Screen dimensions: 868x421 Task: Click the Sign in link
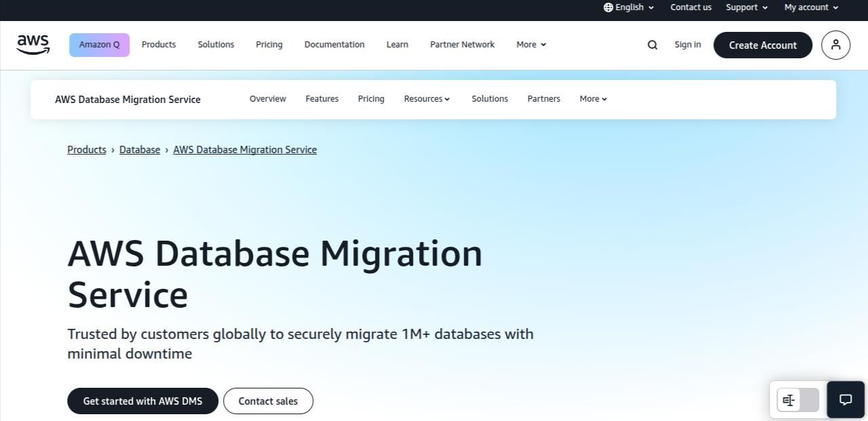pos(688,45)
